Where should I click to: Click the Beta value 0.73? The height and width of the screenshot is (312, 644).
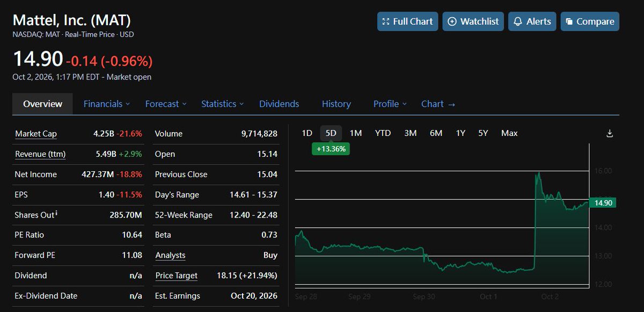pos(269,235)
